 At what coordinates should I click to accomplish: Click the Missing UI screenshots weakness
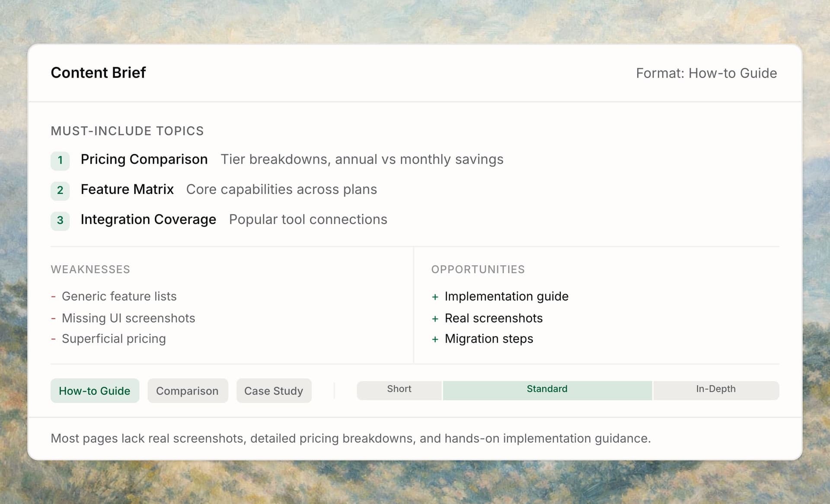(x=128, y=318)
